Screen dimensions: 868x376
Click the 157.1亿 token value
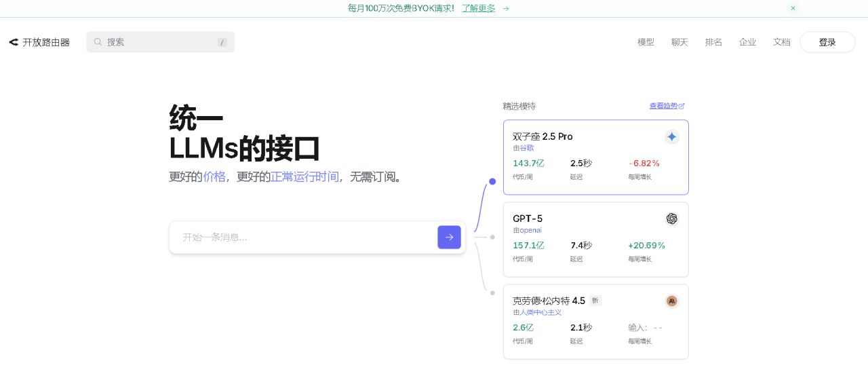point(528,245)
